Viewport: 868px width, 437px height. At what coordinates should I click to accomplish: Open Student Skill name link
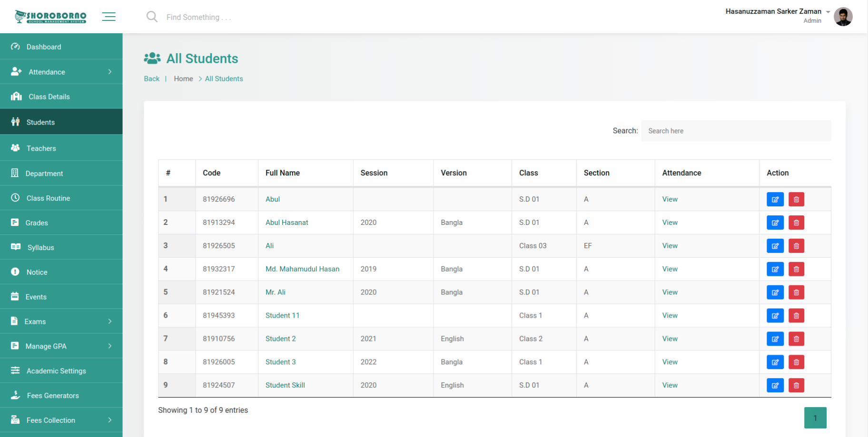pyautogui.click(x=285, y=385)
